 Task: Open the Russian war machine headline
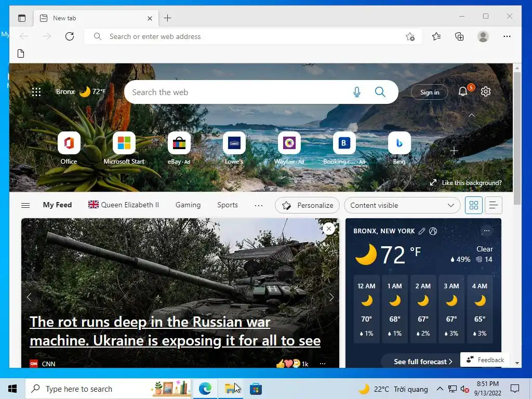pyautogui.click(x=175, y=331)
